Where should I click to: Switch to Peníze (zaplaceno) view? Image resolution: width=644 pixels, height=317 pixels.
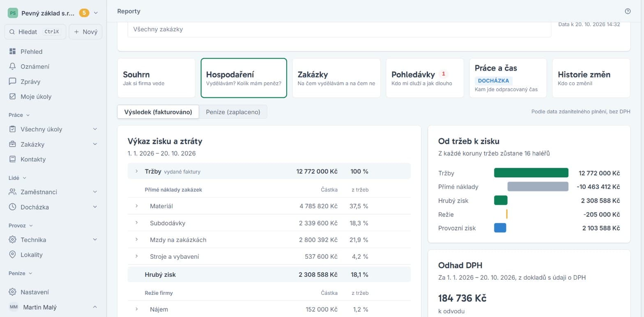(233, 112)
